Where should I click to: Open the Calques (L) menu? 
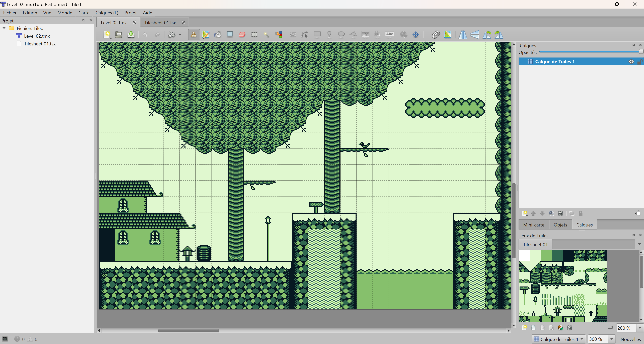coord(107,13)
